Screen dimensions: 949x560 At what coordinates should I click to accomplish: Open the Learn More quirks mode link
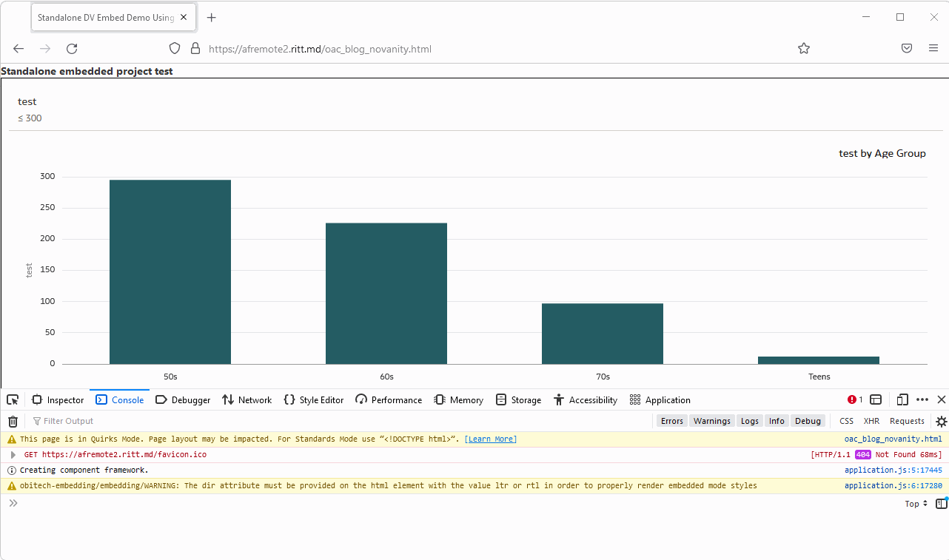(x=491, y=438)
